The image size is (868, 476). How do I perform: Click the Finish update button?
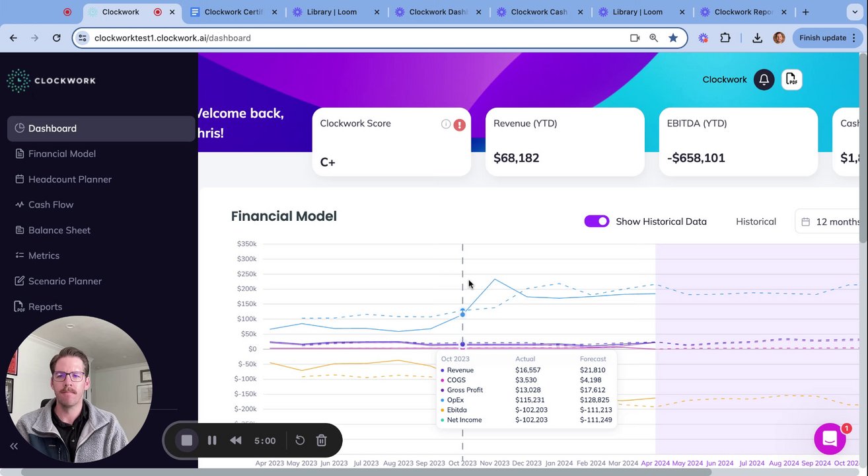point(827,38)
